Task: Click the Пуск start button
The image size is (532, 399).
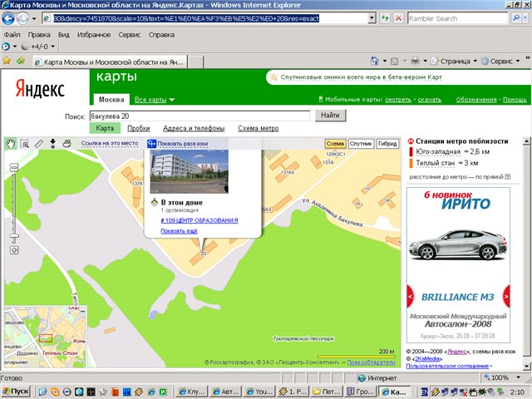Action: [15, 392]
